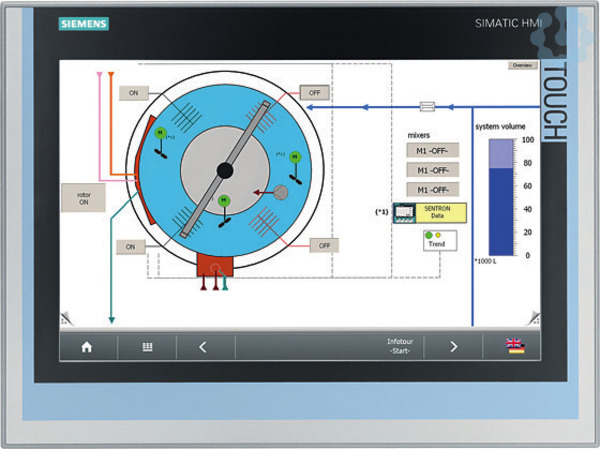Viewport: 600px width, 449px height.
Task: Open the grid menu icon in navigation bar
Action: (x=147, y=347)
